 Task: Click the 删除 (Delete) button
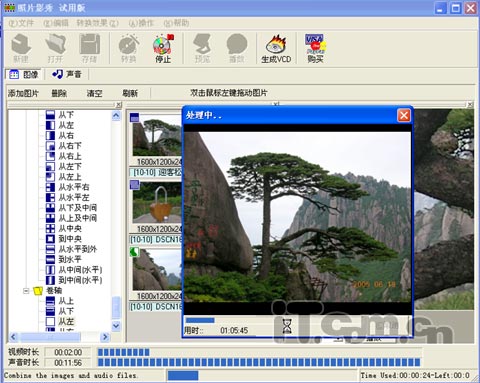click(x=59, y=93)
